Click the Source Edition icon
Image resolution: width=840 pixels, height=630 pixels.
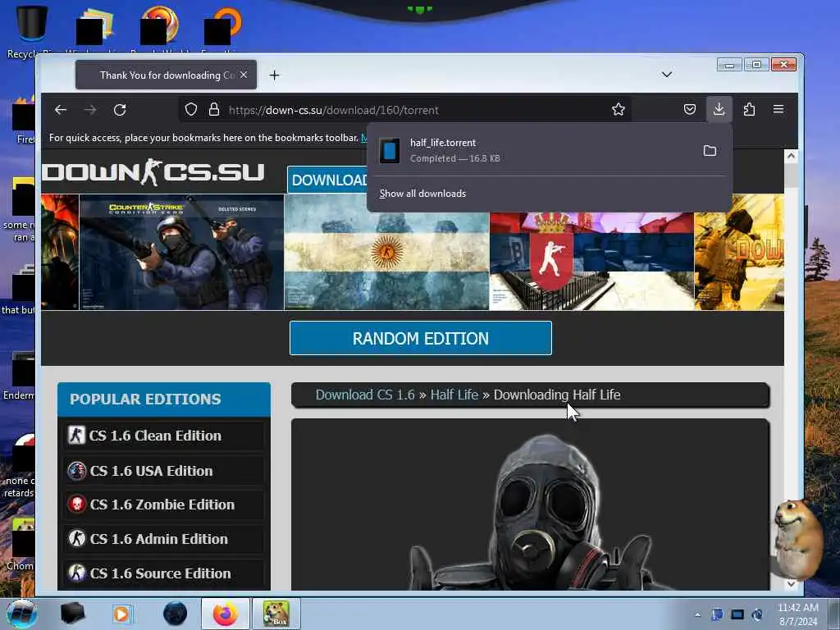76,573
